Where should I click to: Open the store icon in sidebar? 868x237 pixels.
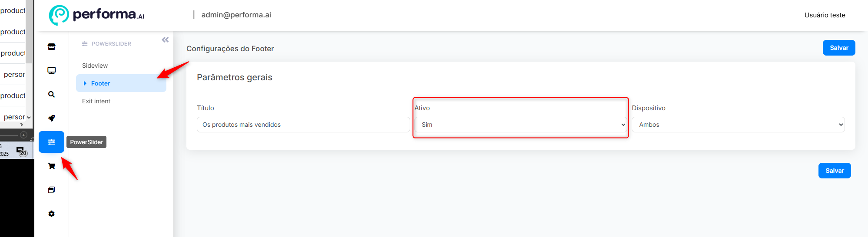pyautogui.click(x=51, y=47)
